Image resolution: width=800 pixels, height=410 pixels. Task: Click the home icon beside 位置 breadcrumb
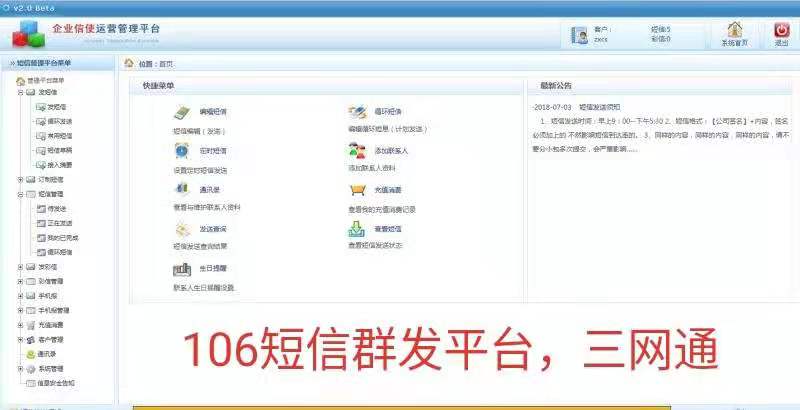coord(129,63)
